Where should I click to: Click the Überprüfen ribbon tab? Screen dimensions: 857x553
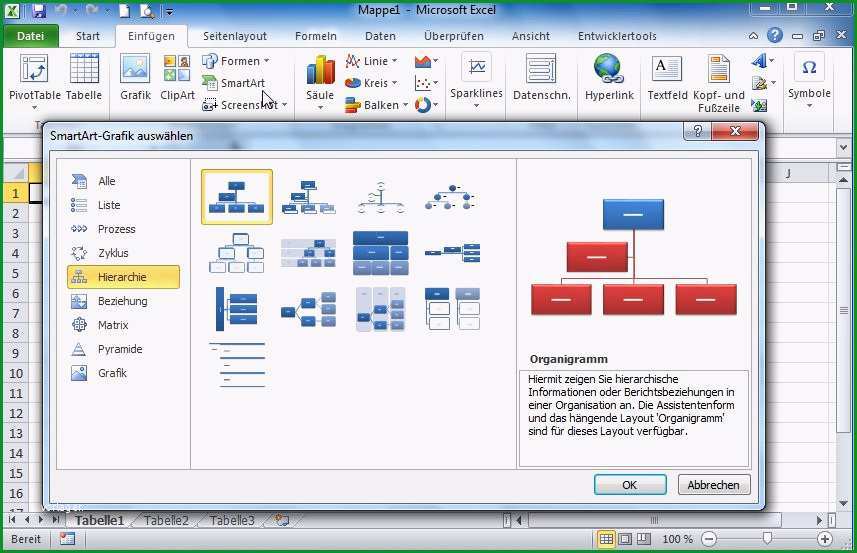coord(454,36)
